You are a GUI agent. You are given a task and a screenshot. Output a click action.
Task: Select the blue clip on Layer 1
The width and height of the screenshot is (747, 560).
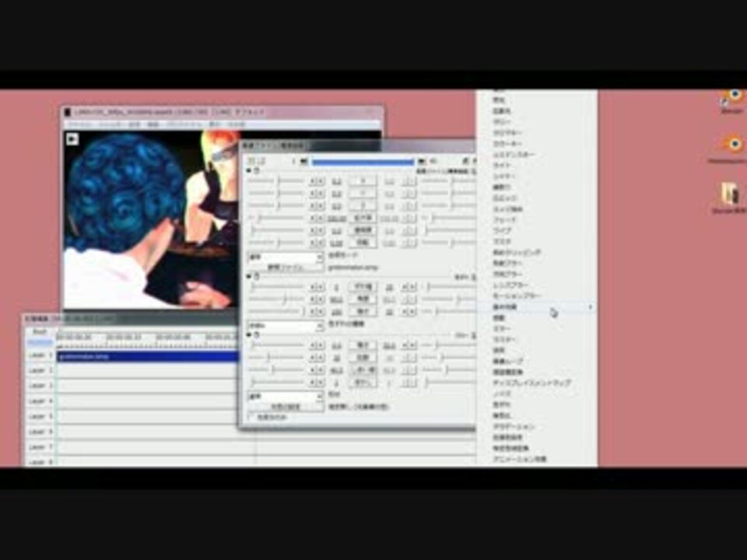tap(148, 356)
